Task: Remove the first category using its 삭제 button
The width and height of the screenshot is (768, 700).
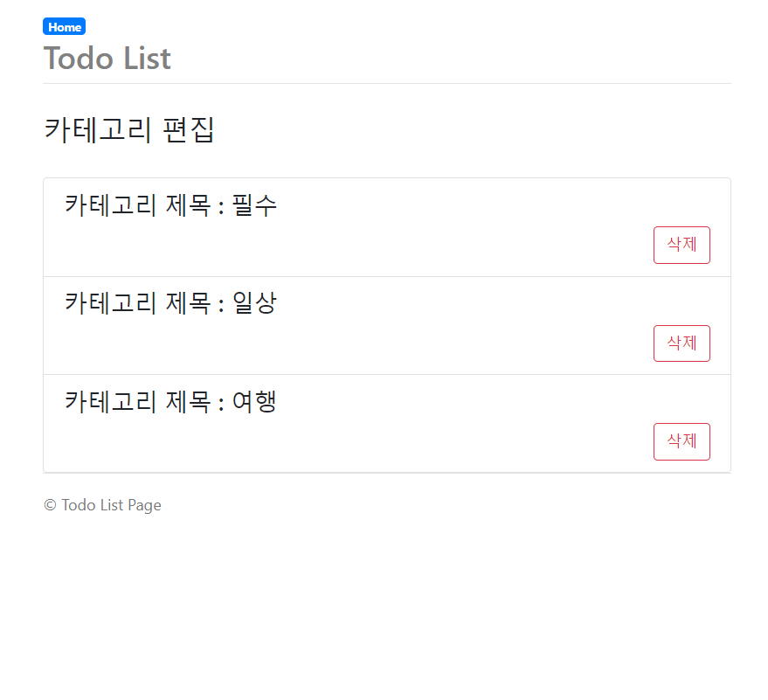Action: pyautogui.click(x=682, y=245)
